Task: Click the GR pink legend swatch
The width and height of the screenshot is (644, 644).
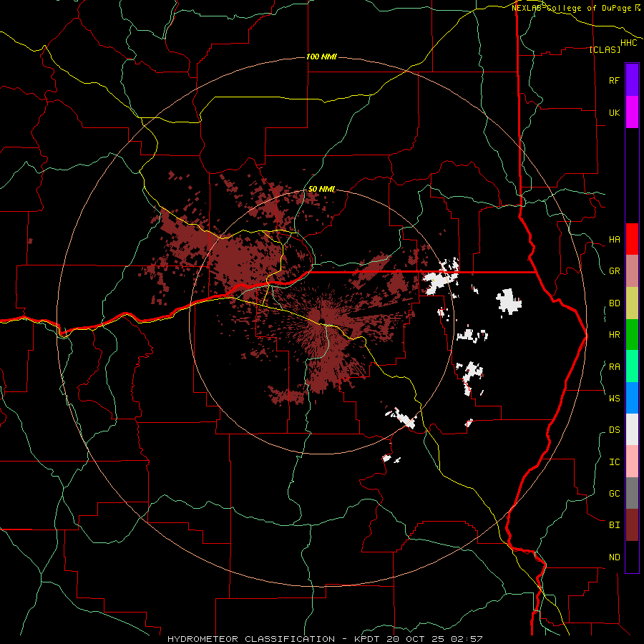Action: [x=632, y=271]
